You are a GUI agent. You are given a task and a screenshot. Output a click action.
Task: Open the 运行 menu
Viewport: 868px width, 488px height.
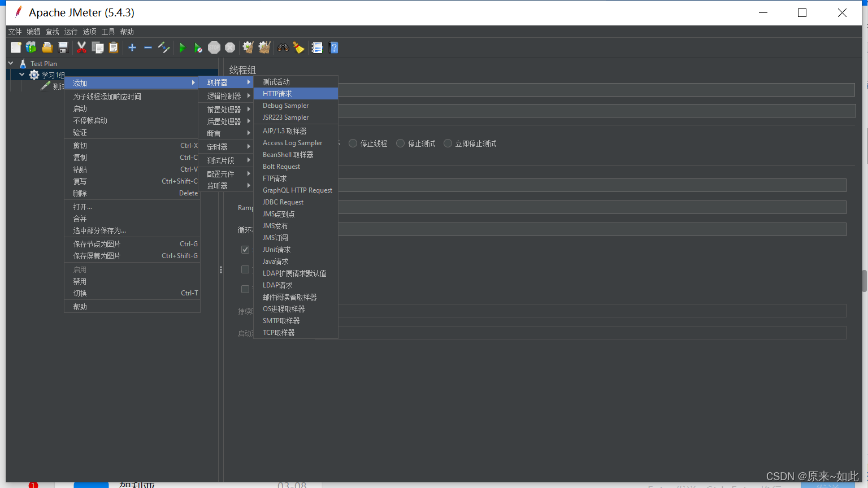pyautogui.click(x=71, y=32)
